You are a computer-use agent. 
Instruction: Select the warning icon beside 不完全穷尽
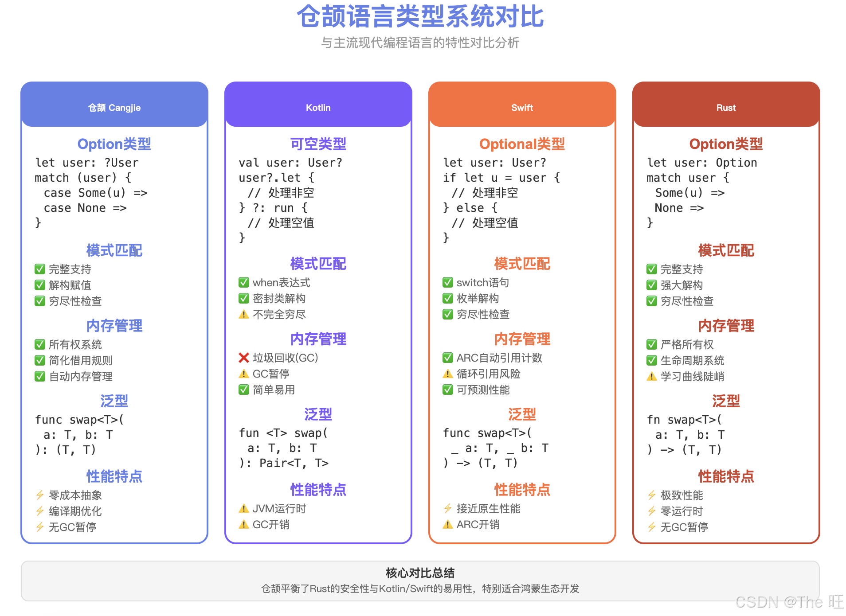tap(244, 314)
